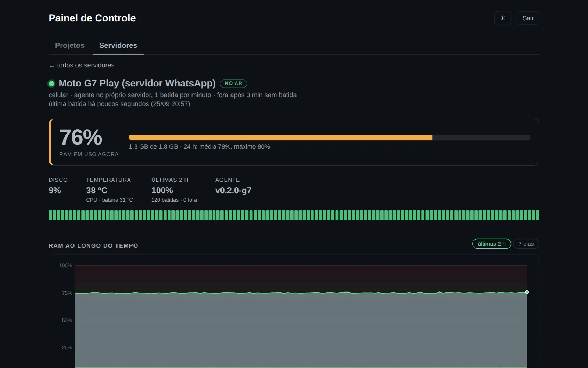Click the 38 °C temperature value
Viewport: 588px width, 368px height.
pos(97,191)
